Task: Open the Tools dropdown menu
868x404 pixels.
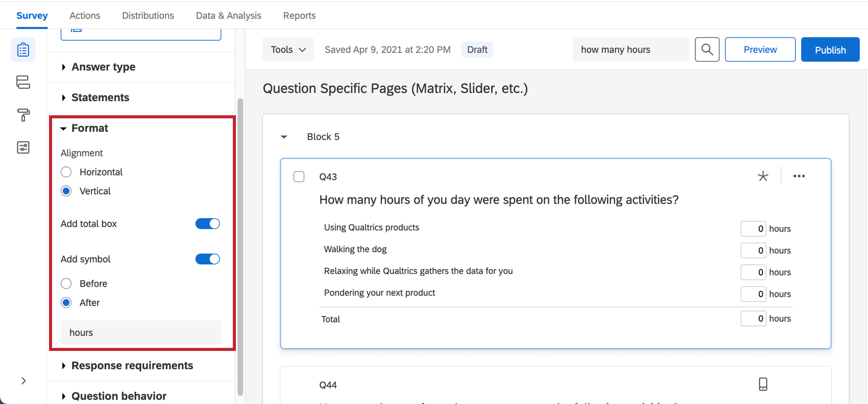Action: pyautogui.click(x=288, y=49)
